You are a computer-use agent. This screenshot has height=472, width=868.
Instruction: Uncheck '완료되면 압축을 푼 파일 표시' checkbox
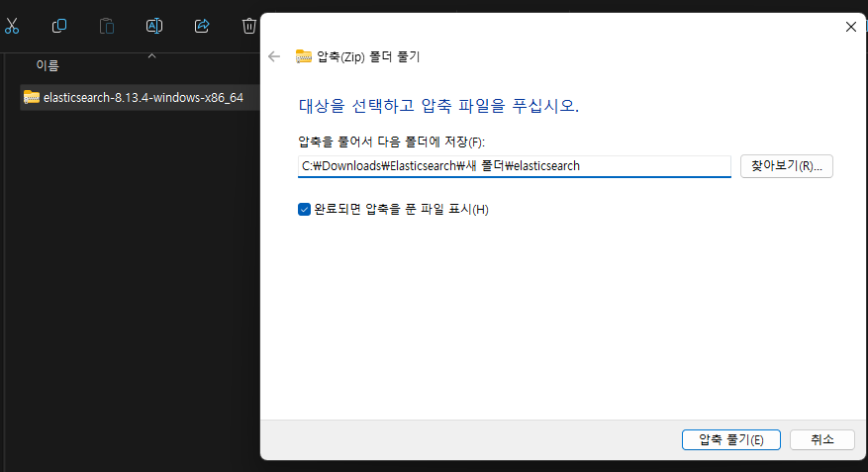pos(304,209)
